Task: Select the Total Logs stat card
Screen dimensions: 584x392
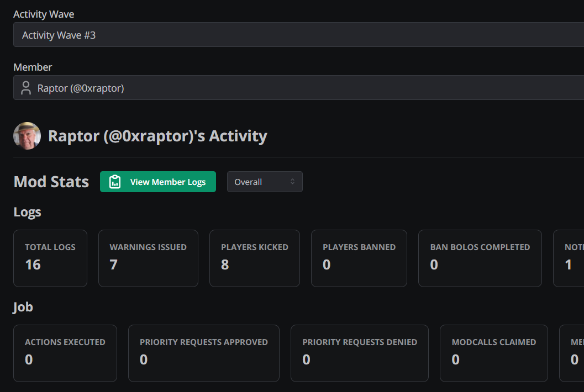Action: point(50,258)
